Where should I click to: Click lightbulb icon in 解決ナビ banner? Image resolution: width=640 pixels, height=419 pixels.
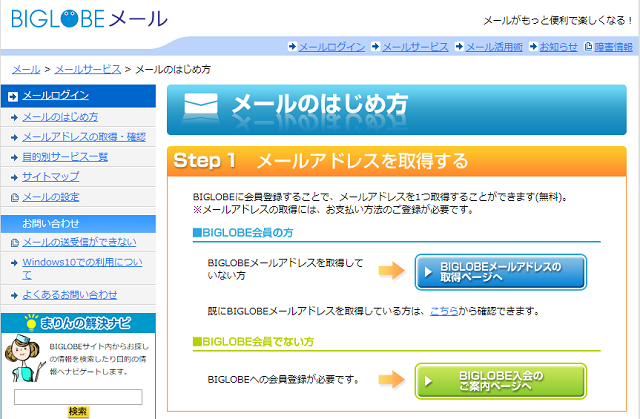pyautogui.click(x=31, y=323)
